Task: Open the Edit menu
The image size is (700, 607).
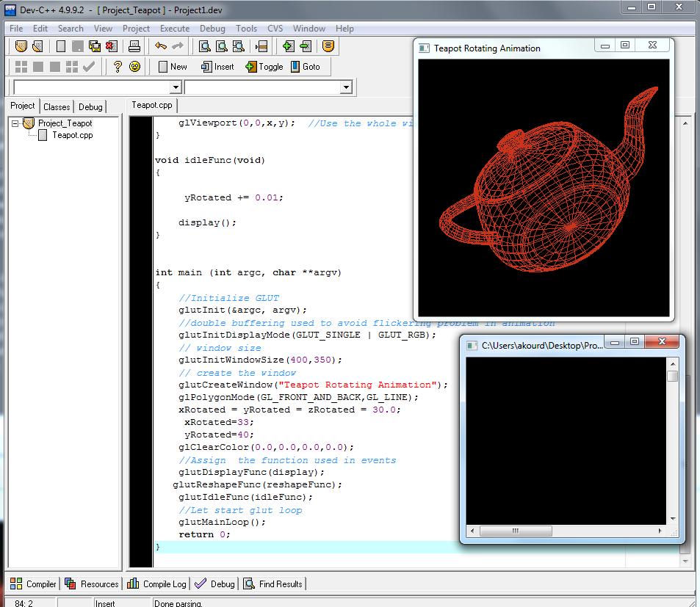Action: 40,28
